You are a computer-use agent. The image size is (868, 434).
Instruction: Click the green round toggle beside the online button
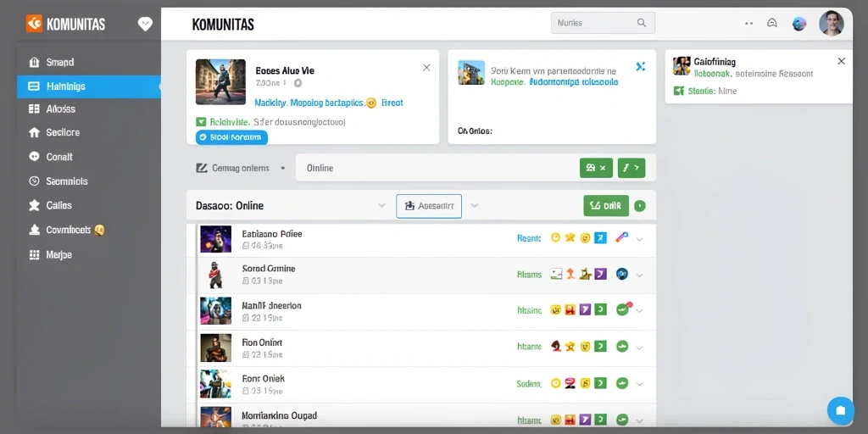tap(639, 206)
